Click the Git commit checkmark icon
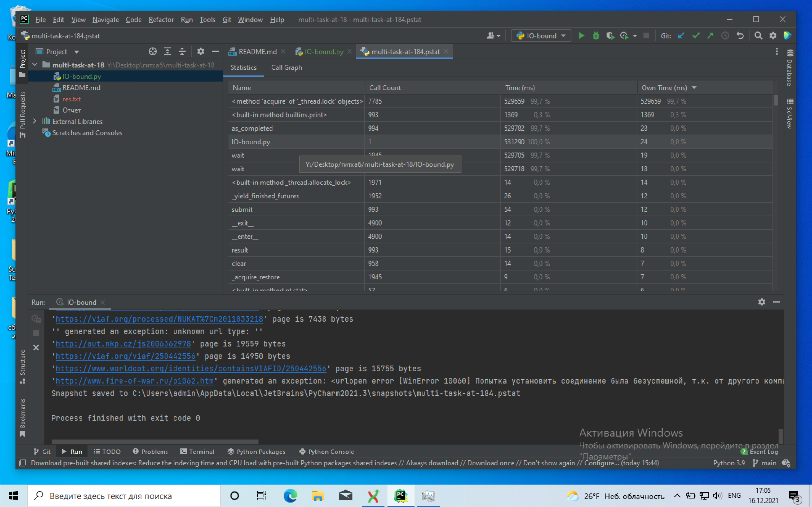812x507 pixels. point(696,35)
